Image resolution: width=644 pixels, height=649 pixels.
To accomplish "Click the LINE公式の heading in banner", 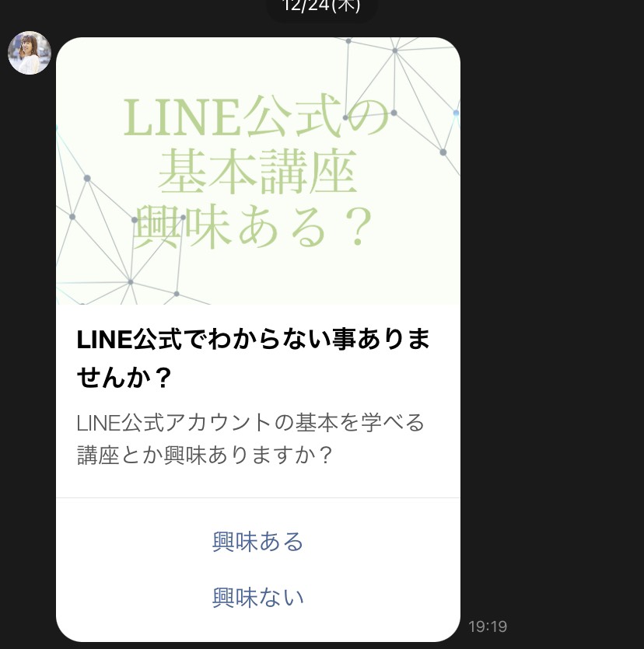I will click(257, 116).
